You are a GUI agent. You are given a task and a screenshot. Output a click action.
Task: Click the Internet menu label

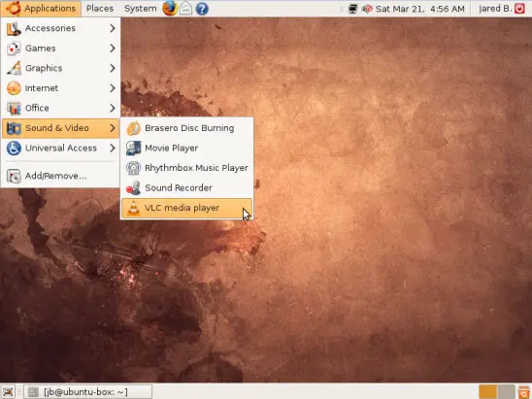[x=42, y=88]
